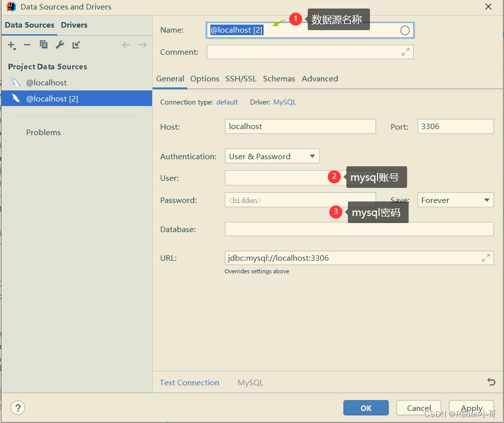Image resolution: width=504 pixels, height=423 pixels.
Task: Switch to the Drivers tab
Action: click(74, 25)
